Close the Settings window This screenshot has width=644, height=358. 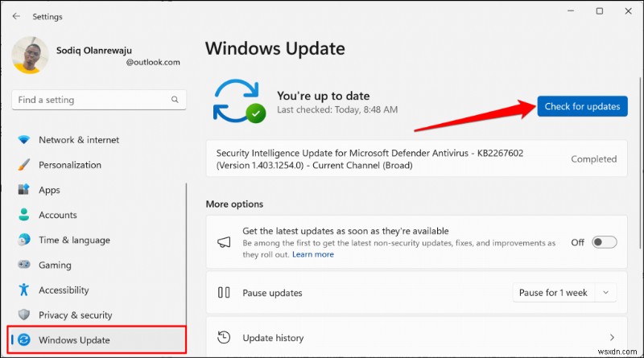(629, 11)
